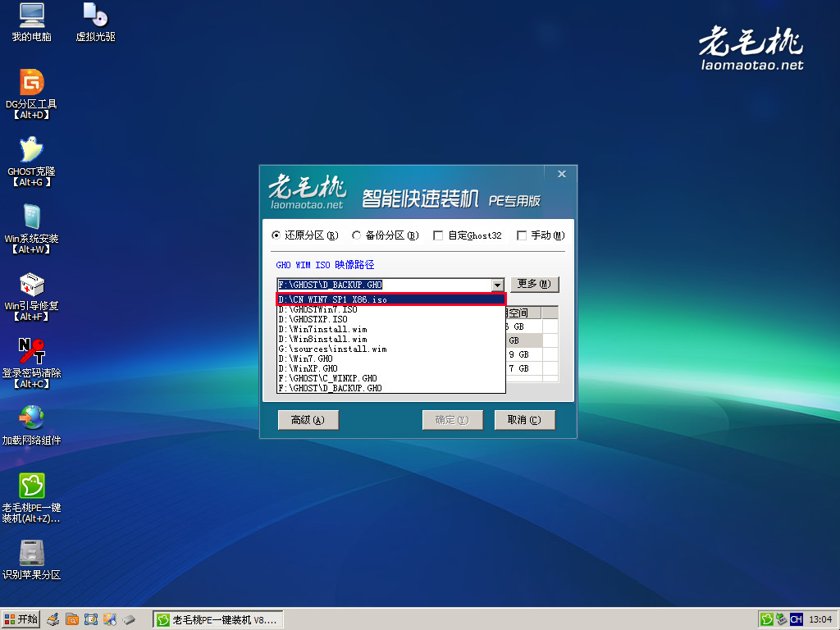This screenshot has height=630, width=840.
Task: Choose D:\CN_WIN7_SP1_X86.iso from list
Action: pos(391,299)
